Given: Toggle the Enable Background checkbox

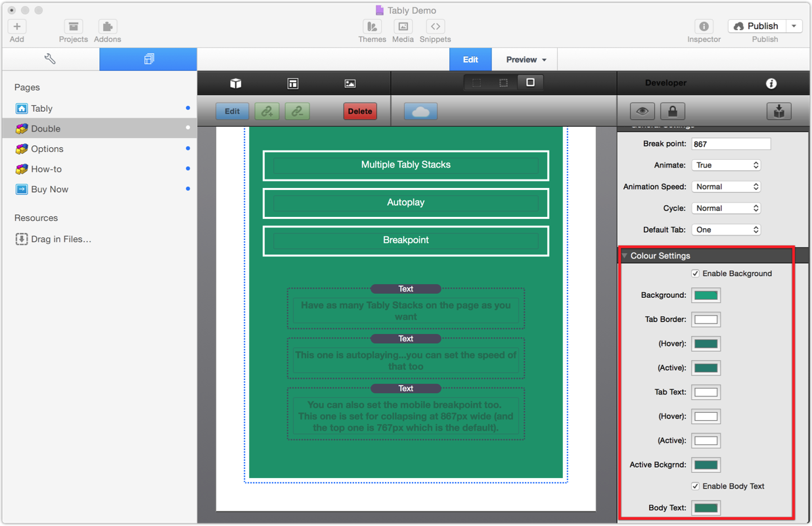Looking at the screenshot, I should coord(695,274).
